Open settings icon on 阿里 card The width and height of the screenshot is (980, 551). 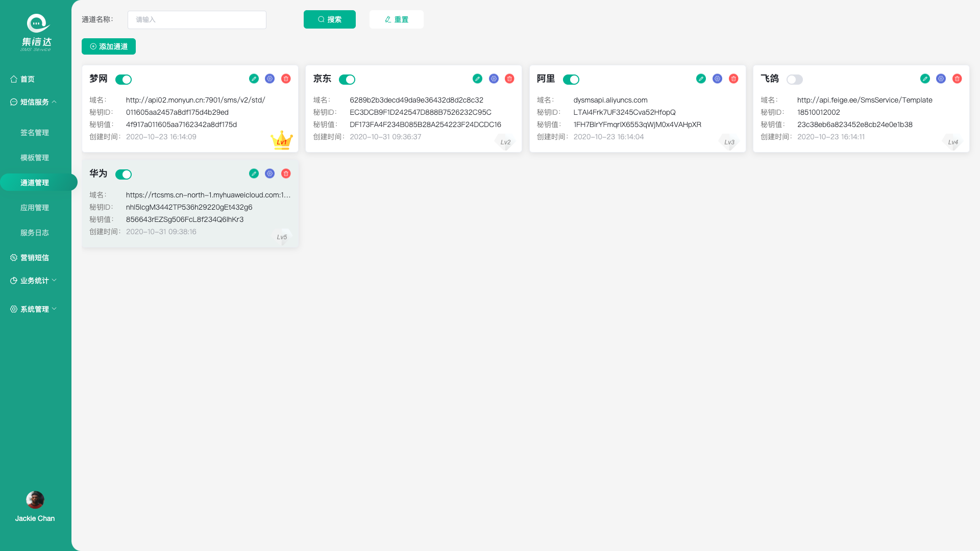coord(717,79)
